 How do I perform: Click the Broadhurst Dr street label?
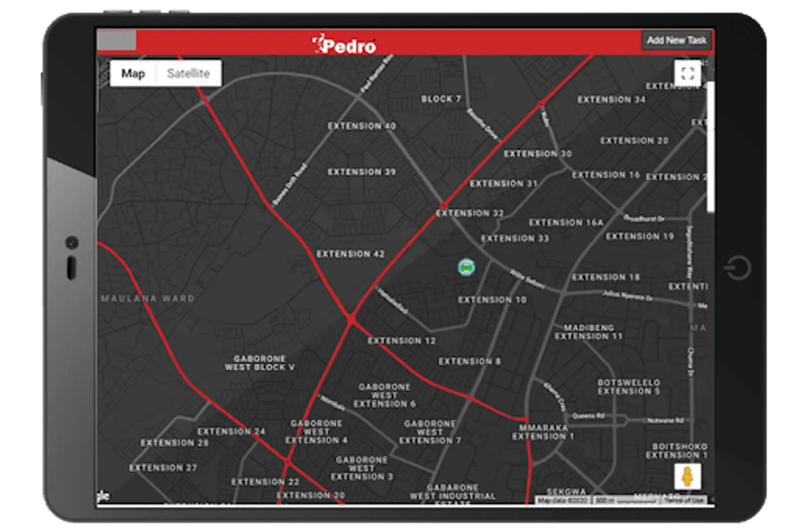tap(643, 219)
